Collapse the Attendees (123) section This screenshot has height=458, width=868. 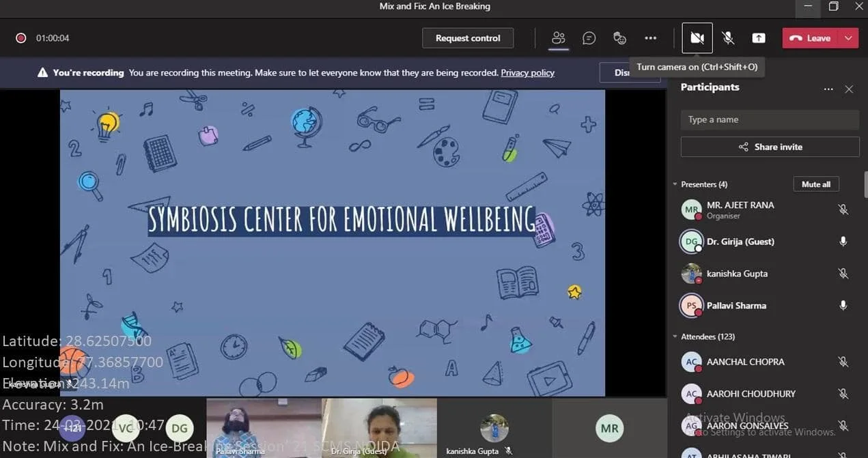675,337
